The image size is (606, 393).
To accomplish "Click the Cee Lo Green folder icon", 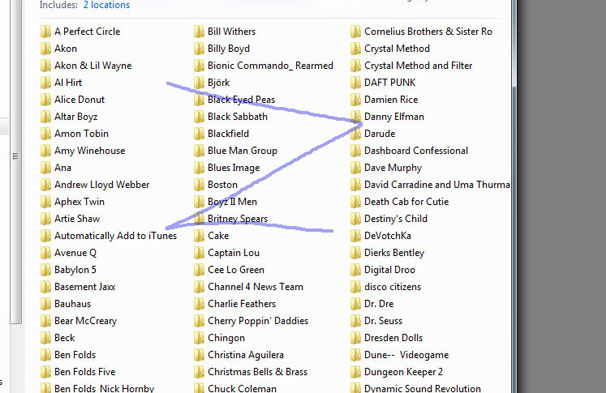I will pos(199,269).
